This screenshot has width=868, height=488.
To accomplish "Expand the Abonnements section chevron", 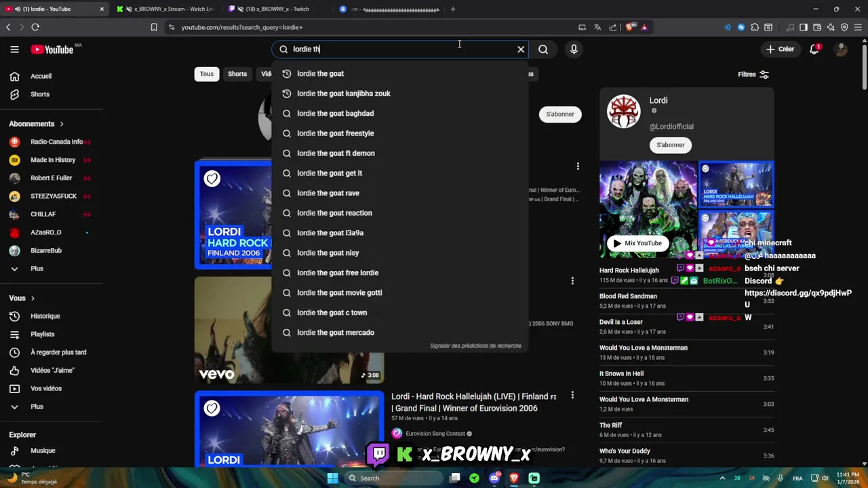I will 62,124.
